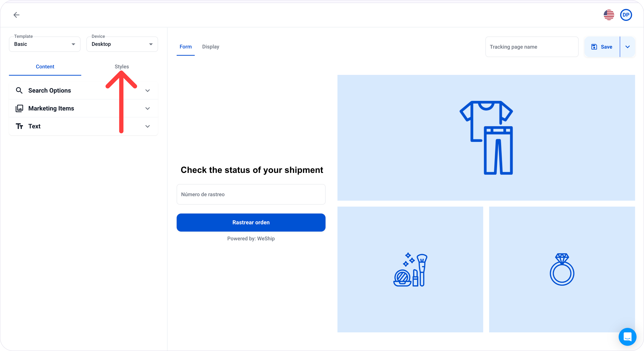Click the save disk icon
644x351 pixels.
click(x=594, y=47)
